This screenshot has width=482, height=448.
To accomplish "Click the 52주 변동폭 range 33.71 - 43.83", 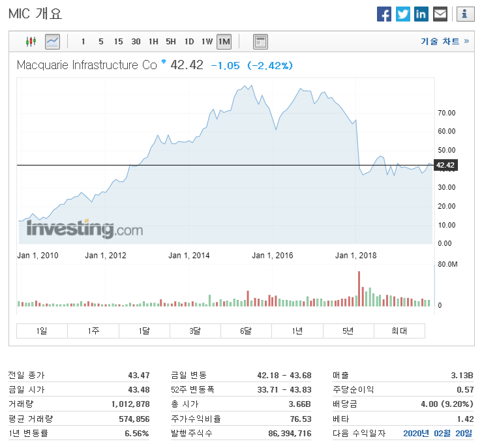I will 284,389.
